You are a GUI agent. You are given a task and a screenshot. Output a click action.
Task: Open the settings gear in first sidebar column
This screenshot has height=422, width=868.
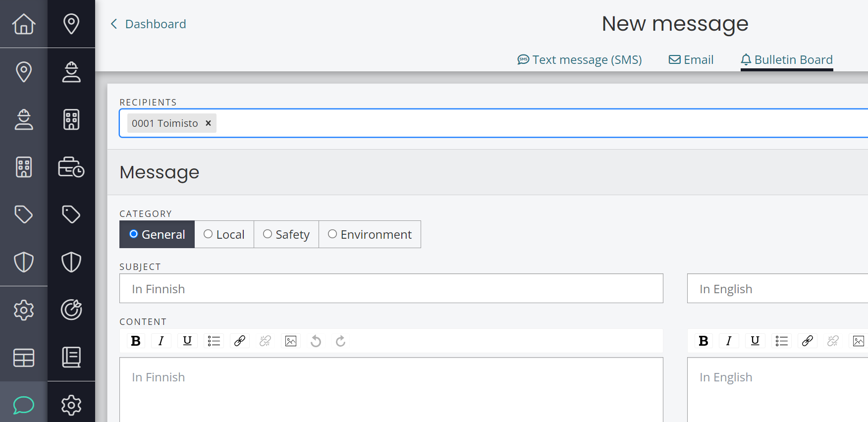[24, 310]
